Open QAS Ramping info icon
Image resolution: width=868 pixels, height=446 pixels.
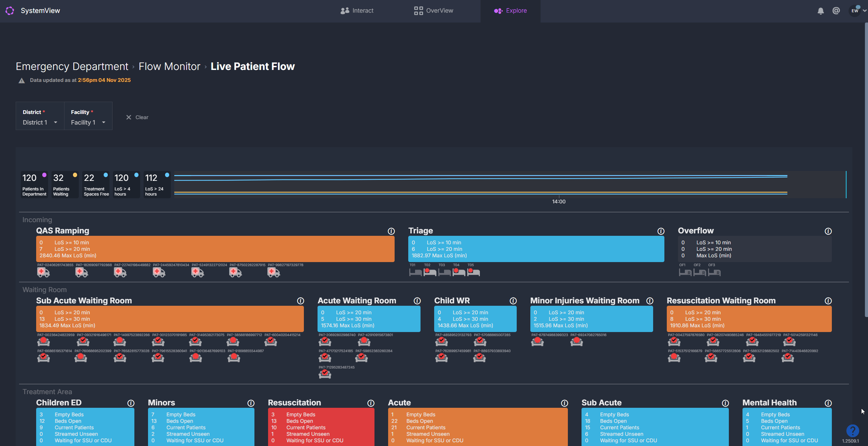coord(391,231)
